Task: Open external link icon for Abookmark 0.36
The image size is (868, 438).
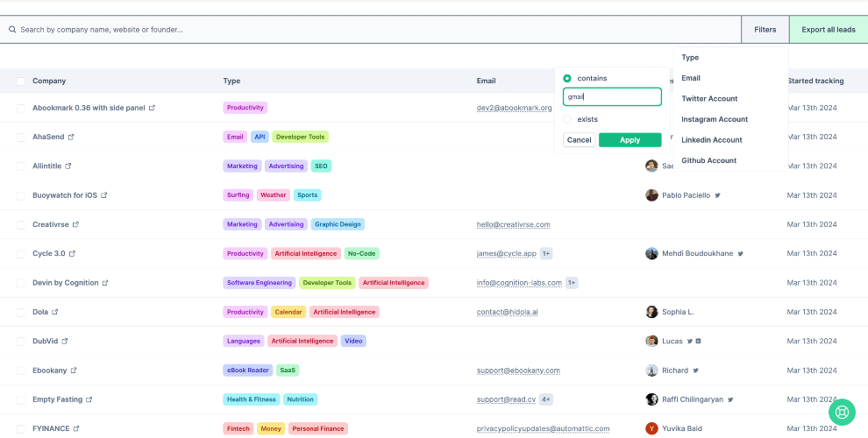Action: 153,108
